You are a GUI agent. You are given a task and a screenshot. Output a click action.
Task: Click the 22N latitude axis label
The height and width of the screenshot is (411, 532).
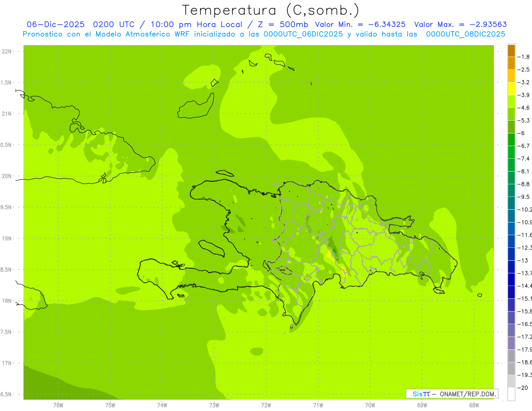pyautogui.click(x=7, y=51)
